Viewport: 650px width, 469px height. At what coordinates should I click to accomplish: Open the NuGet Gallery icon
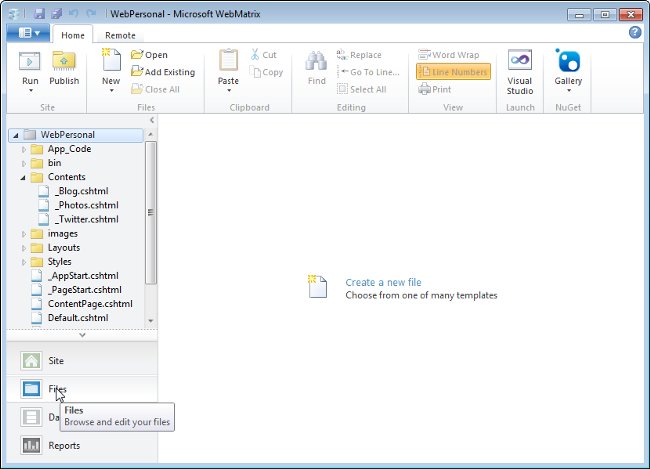tap(568, 61)
